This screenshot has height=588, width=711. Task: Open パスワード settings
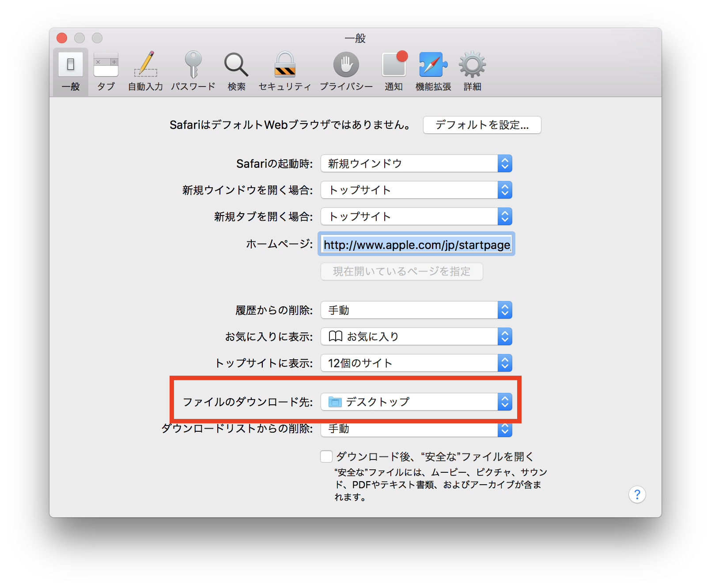193,71
